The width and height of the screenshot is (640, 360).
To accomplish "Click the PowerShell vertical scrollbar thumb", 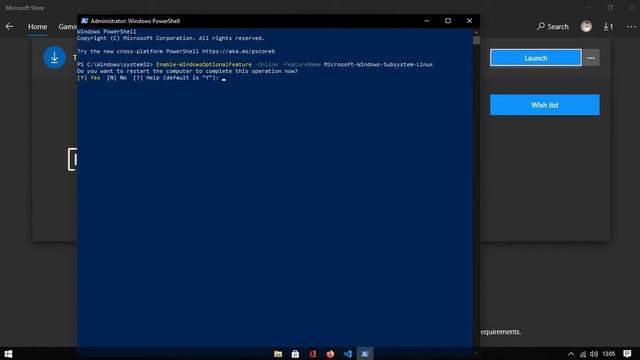I will 476,40.
